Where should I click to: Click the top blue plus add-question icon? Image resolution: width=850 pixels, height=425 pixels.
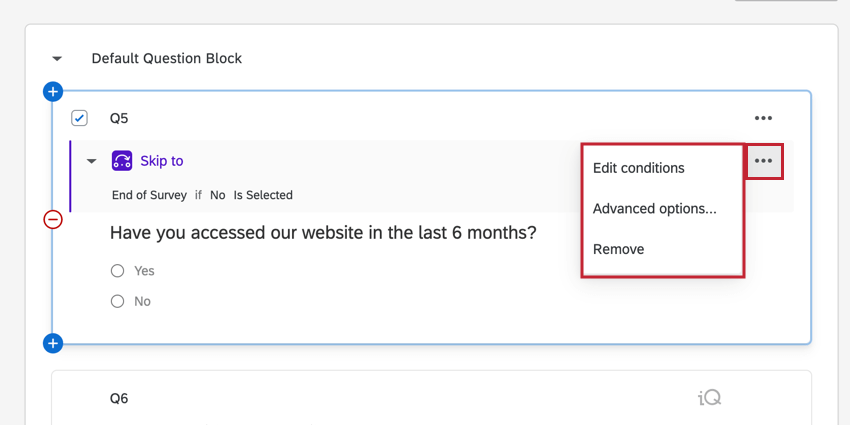[x=53, y=92]
